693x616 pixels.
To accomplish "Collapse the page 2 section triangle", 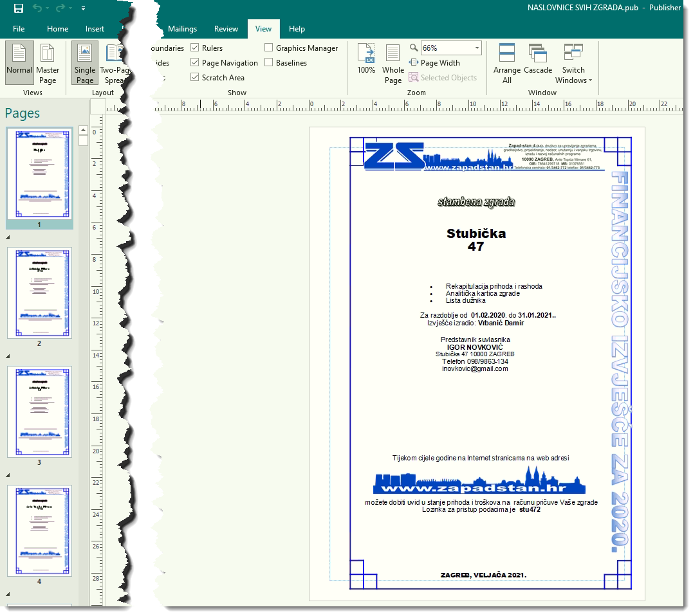I will point(8,356).
